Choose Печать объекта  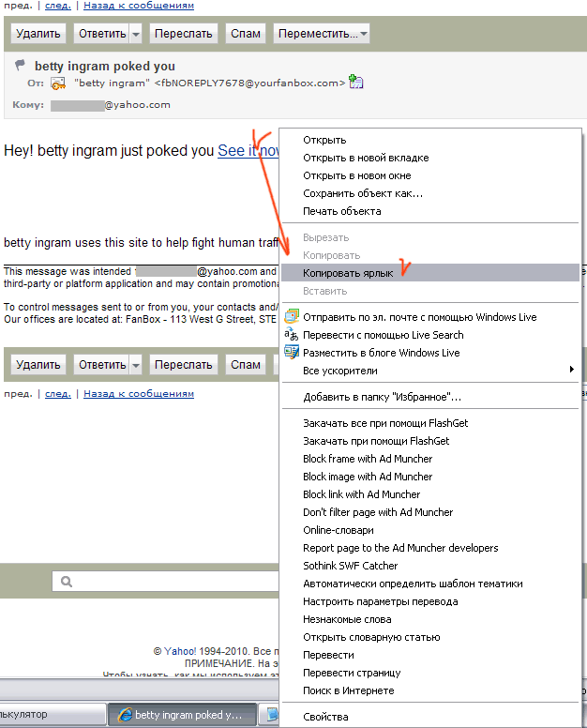point(430,211)
